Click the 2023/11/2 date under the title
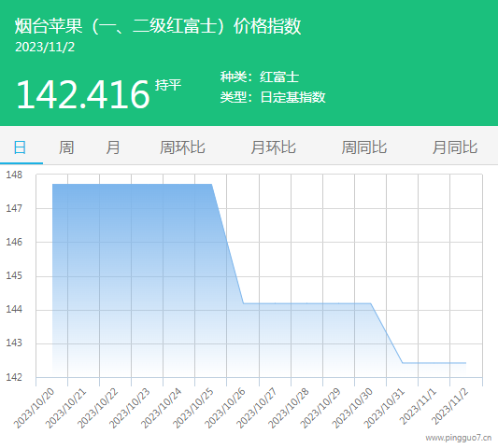This screenshot has height=448, width=498. point(45,48)
